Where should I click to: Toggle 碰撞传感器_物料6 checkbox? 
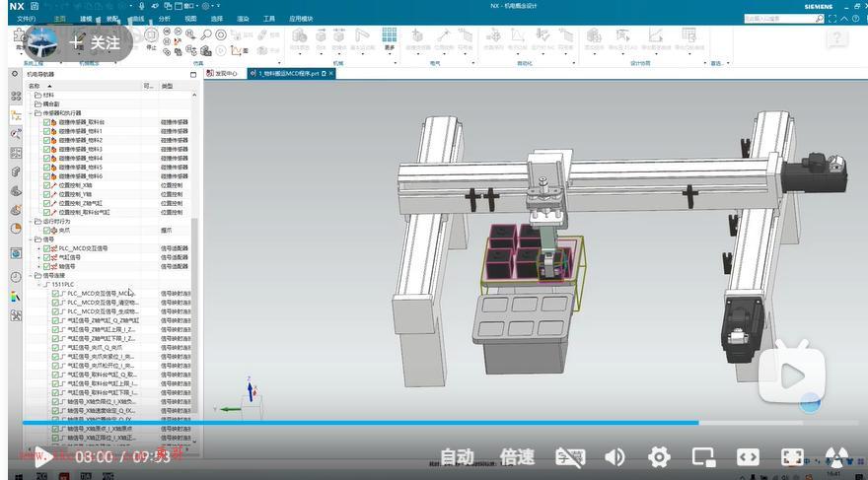(47, 176)
